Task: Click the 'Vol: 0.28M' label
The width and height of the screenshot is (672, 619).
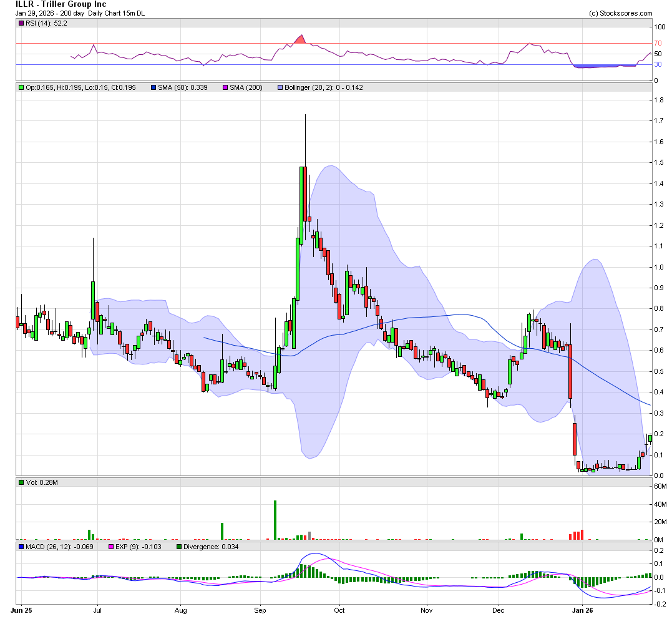Action: tap(42, 483)
